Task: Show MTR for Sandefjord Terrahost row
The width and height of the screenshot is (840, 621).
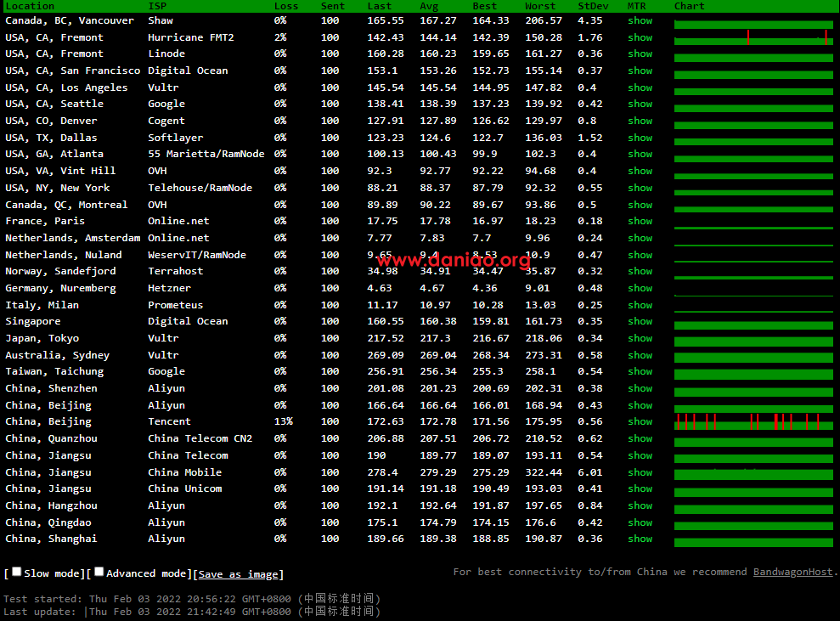Action: [640, 271]
